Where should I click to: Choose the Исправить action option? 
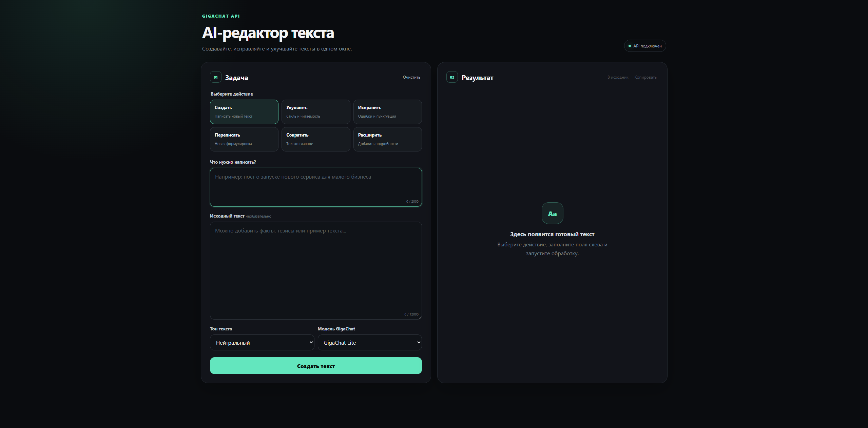click(x=387, y=112)
